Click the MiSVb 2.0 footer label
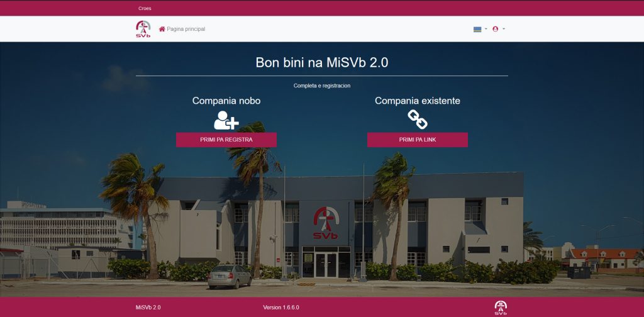Screen dimensions: 644x317 coord(148,308)
